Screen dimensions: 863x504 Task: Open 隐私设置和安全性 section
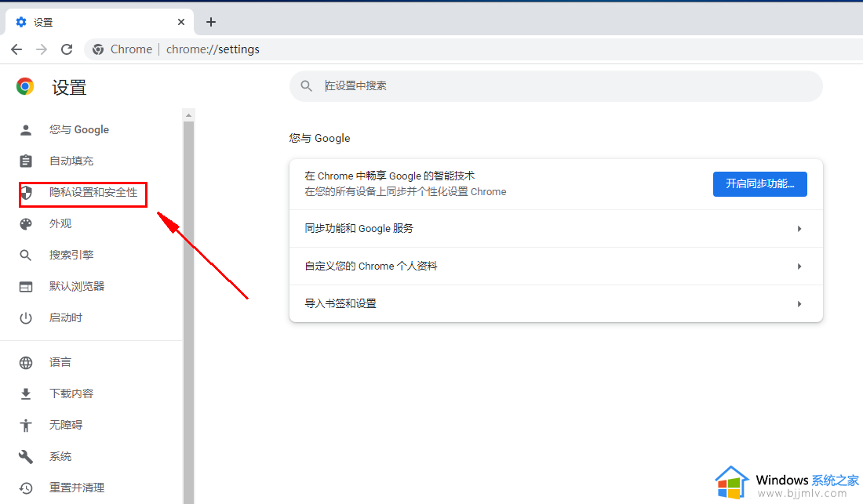pyautogui.click(x=93, y=192)
